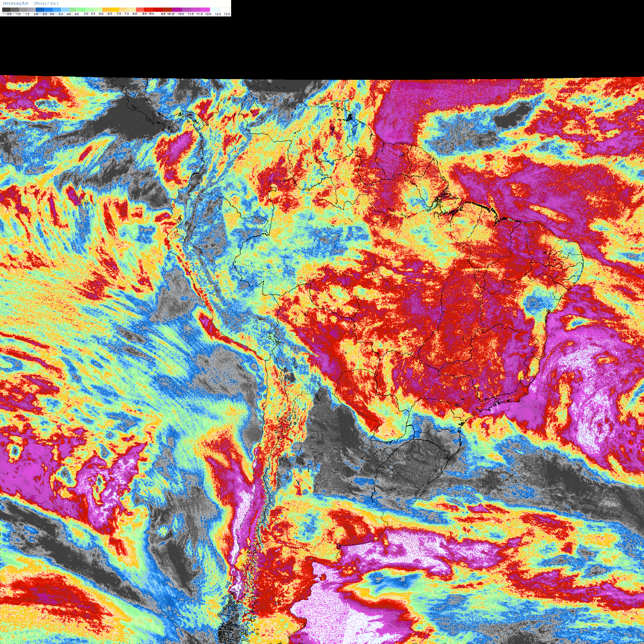This screenshot has height=644, width=644.
Task: Select the bright yellow swatch before 7.0
Action: click(x=115, y=10)
